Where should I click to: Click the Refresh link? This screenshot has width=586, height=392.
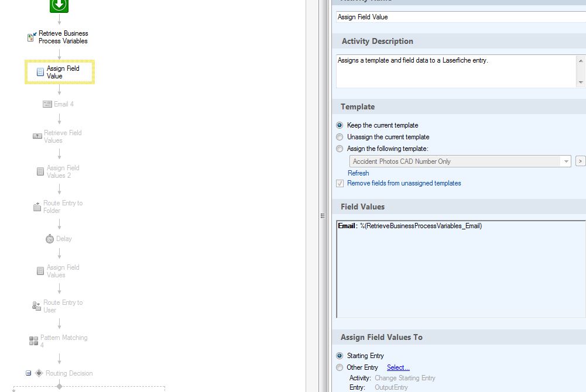click(358, 173)
